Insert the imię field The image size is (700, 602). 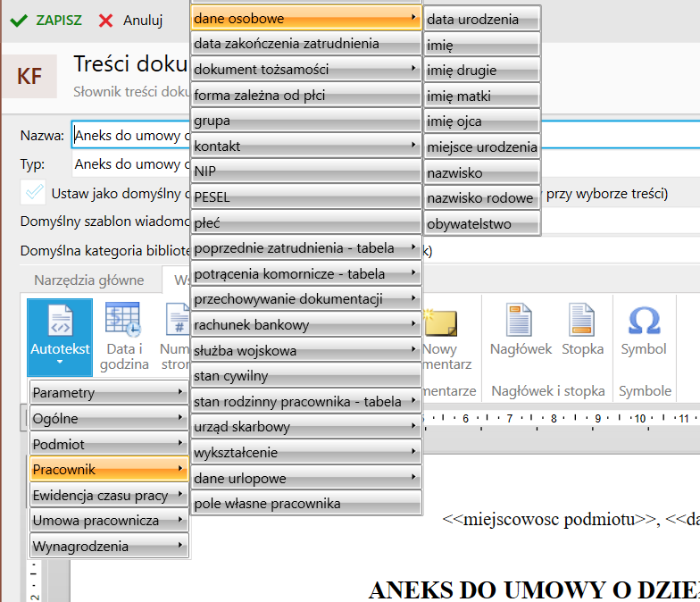482,45
